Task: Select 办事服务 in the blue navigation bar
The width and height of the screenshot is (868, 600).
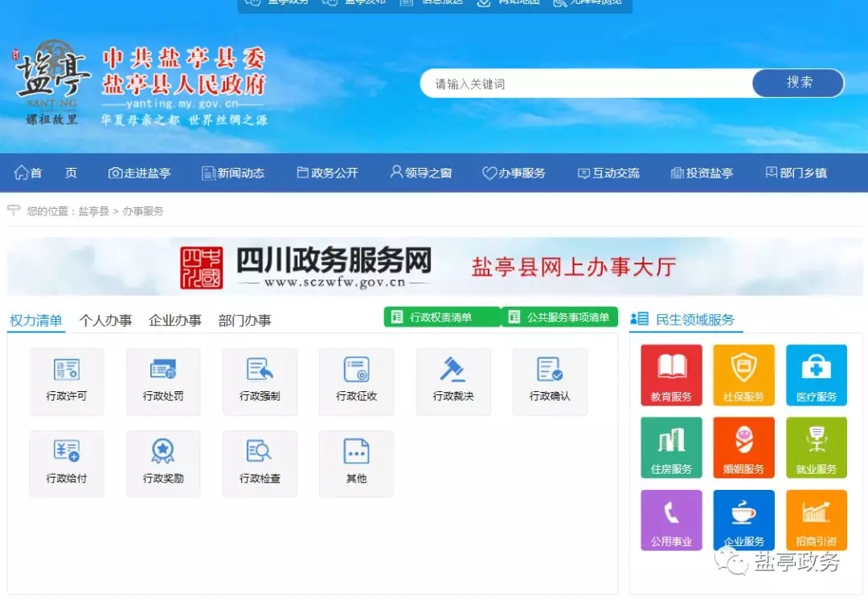Action: coord(514,173)
